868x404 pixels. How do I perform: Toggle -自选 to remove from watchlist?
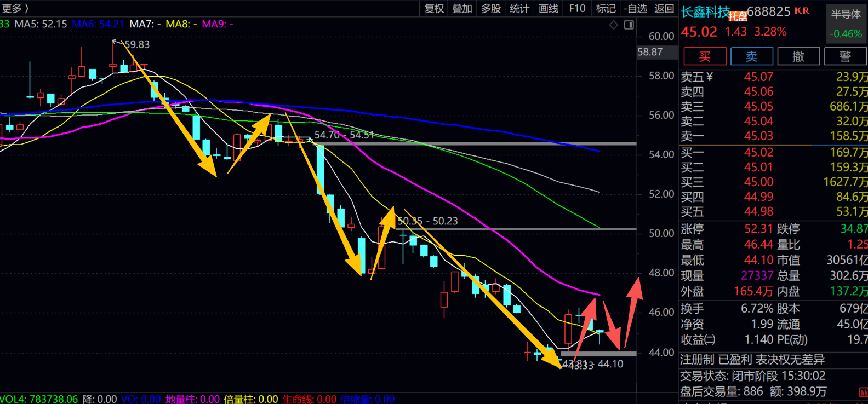click(636, 9)
